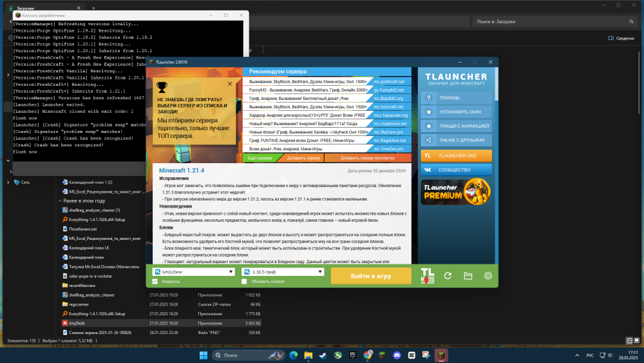Screen dimensions: 644x363
Task: Open Snipping Tool from taskbar
Action: pos(426,355)
